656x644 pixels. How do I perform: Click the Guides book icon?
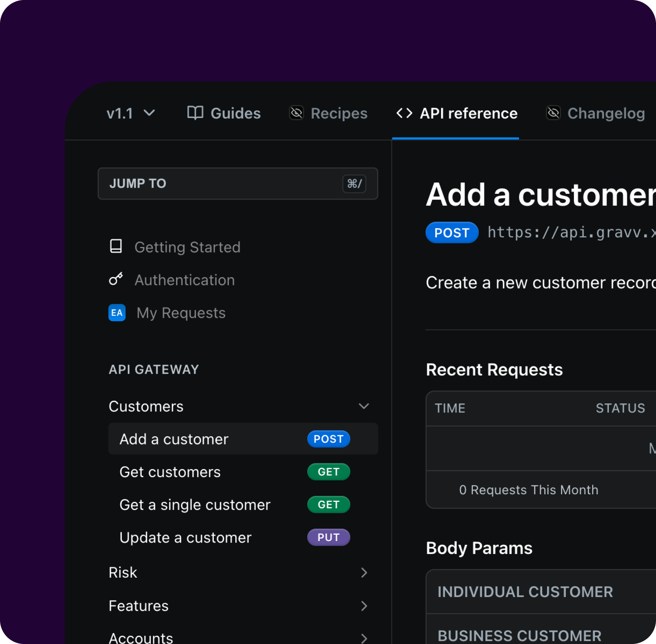point(195,113)
